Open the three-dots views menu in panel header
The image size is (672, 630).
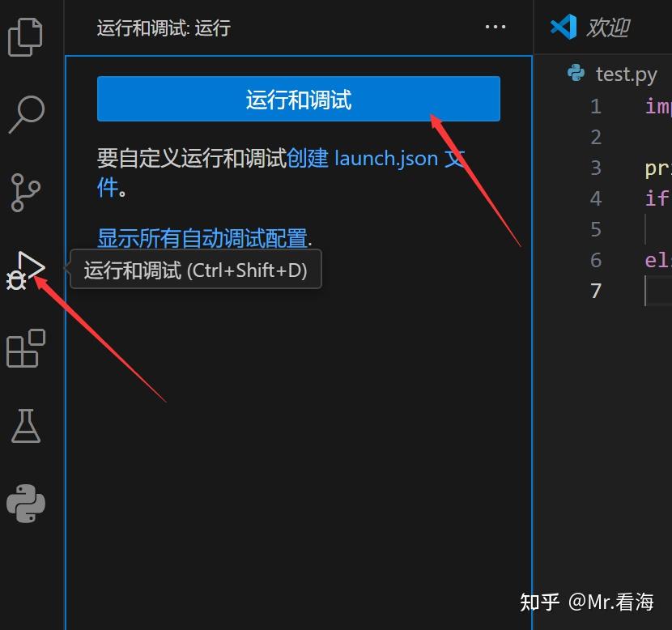coord(495,27)
